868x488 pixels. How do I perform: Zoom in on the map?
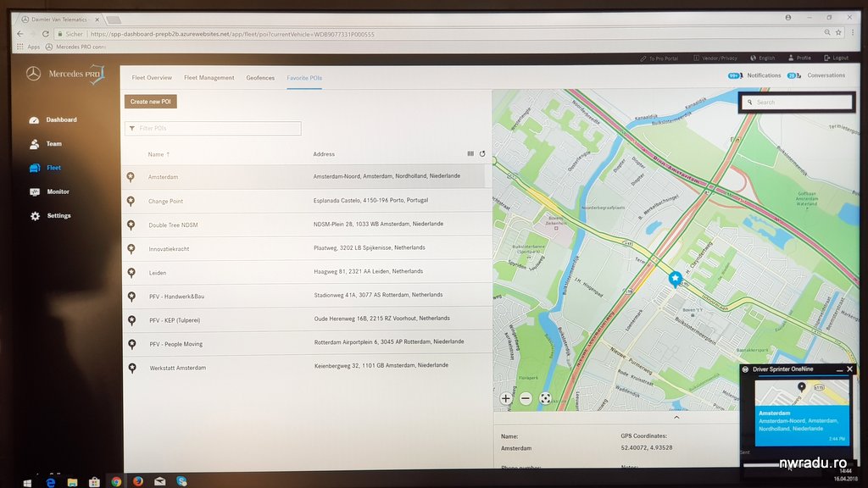click(506, 398)
